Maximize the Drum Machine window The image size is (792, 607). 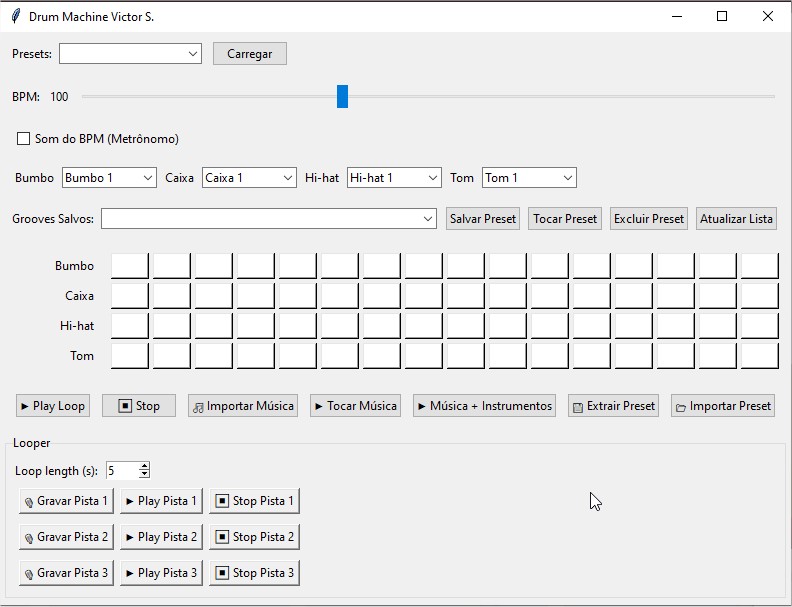(722, 16)
